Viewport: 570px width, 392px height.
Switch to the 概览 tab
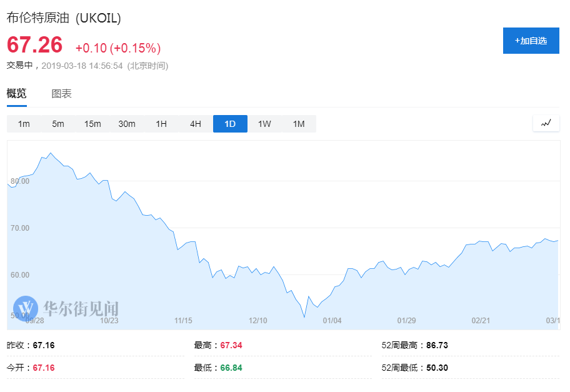[17, 94]
